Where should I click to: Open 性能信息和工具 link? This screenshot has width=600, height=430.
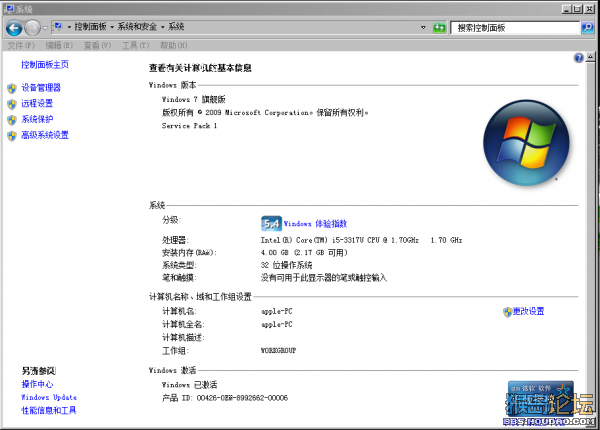(49, 410)
